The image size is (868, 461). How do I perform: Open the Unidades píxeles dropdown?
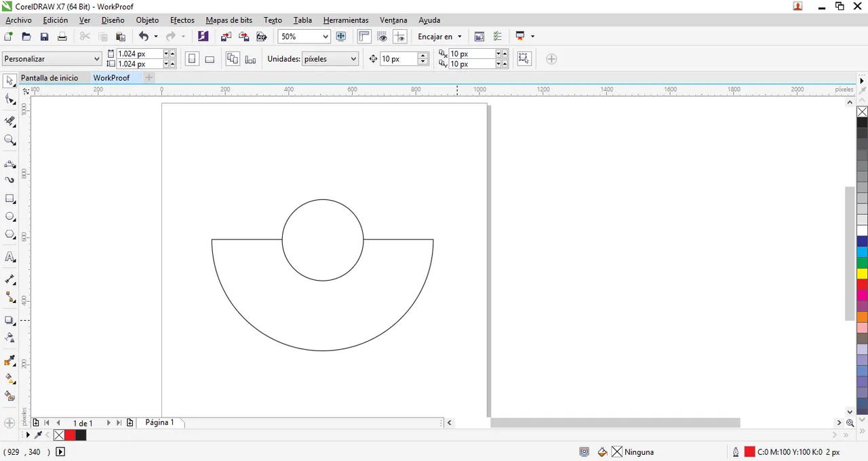point(330,59)
